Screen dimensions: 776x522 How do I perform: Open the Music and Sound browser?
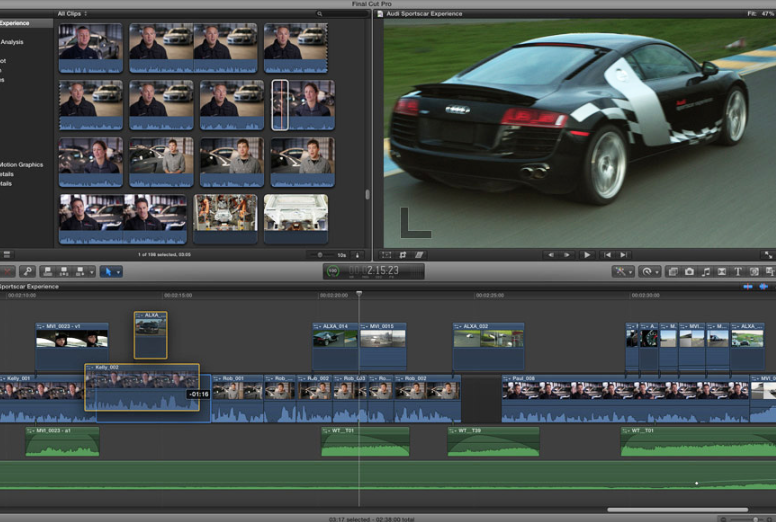(x=706, y=271)
